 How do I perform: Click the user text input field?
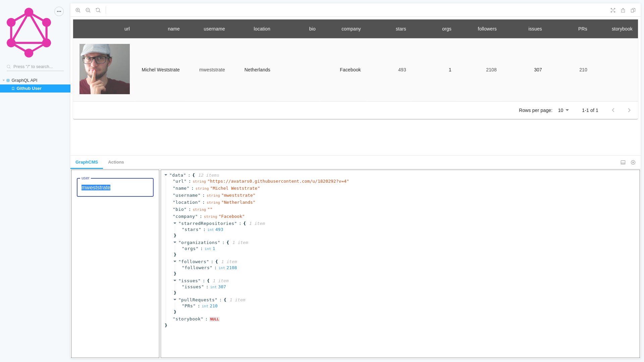[x=115, y=188]
